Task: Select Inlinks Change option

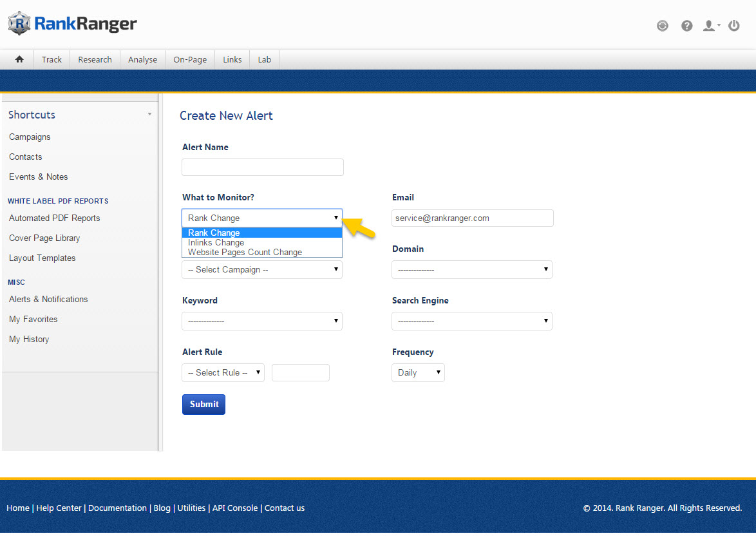Action: tap(262, 242)
